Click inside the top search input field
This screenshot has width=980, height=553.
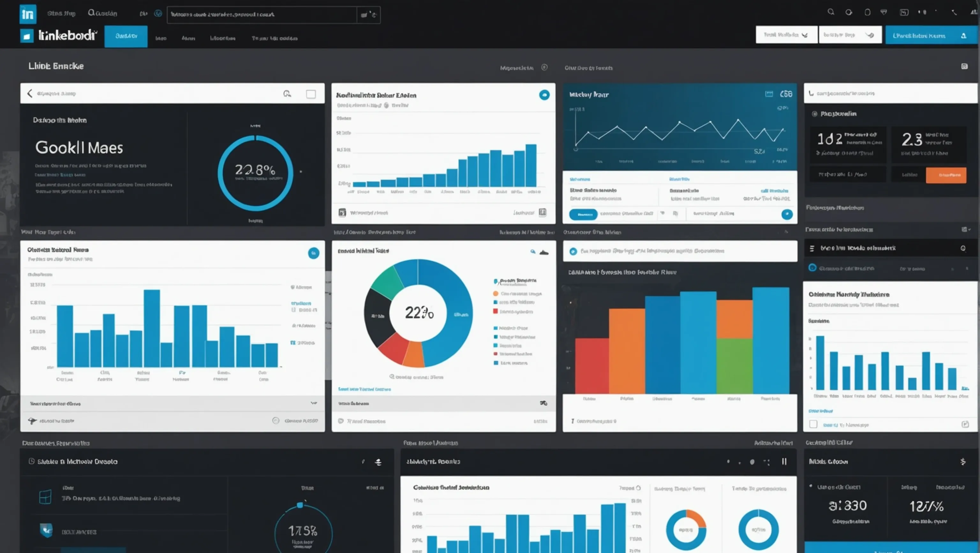tap(262, 14)
